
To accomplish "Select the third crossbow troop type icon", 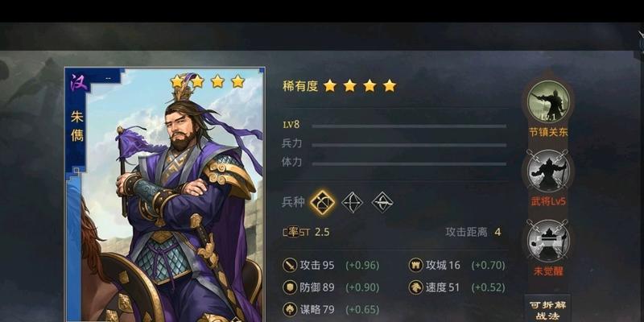I will point(382,203).
